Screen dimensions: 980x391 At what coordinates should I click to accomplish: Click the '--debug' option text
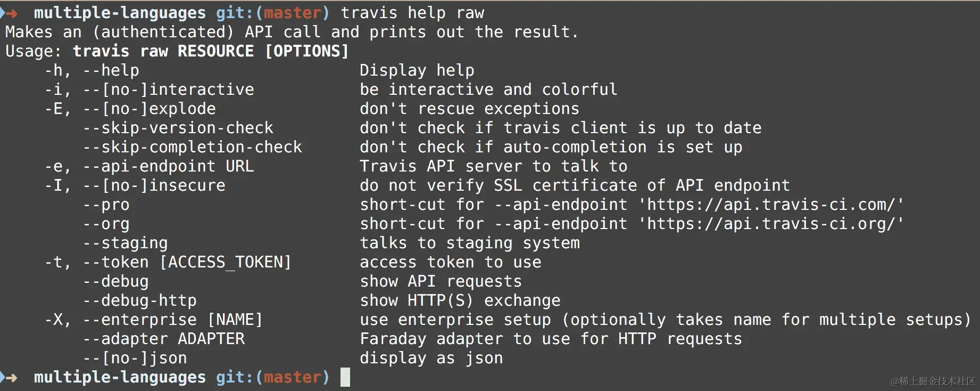[116, 281]
